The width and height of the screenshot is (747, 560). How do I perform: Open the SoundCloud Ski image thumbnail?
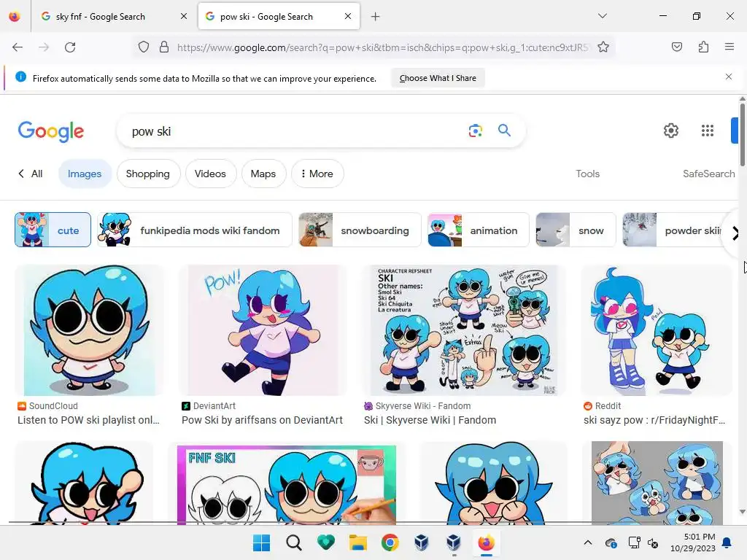pyautogui.click(x=90, y=330)
